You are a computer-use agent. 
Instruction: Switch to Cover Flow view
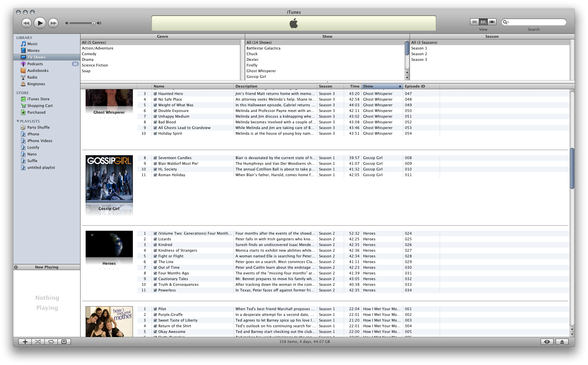pyautogui.click(x=492, y=22)
